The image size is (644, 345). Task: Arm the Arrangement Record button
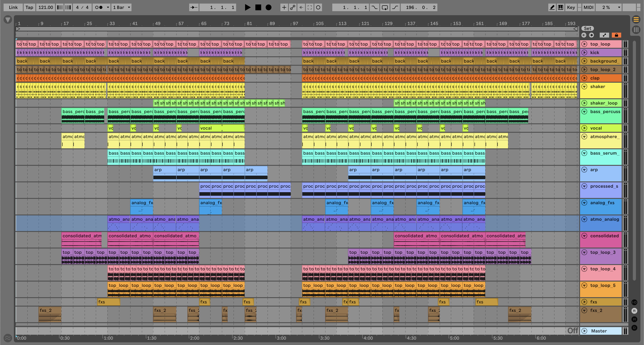(x=268, y=7)
